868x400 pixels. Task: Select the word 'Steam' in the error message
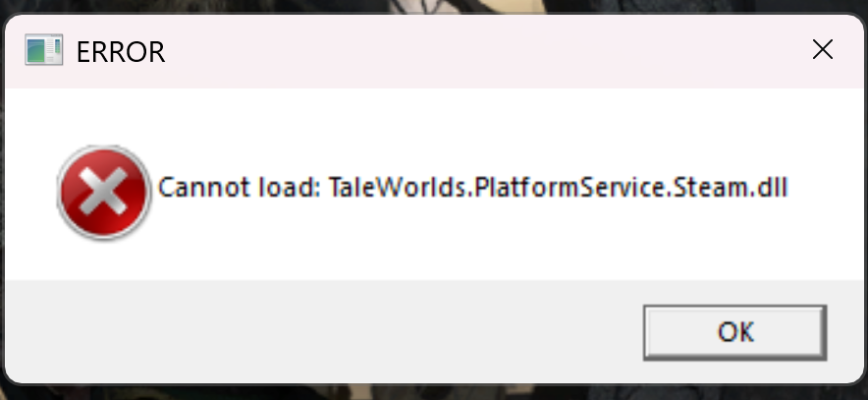point(705,188)
